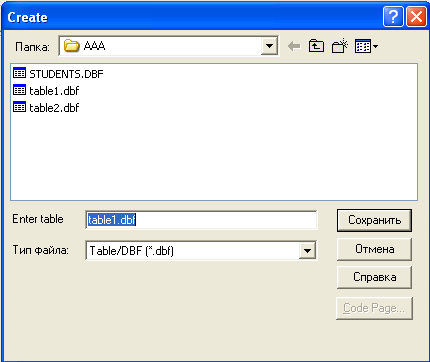The height and width of the screenshot is (362, 430).
Task: Click the Code Page... button
Action: (374, 308)
